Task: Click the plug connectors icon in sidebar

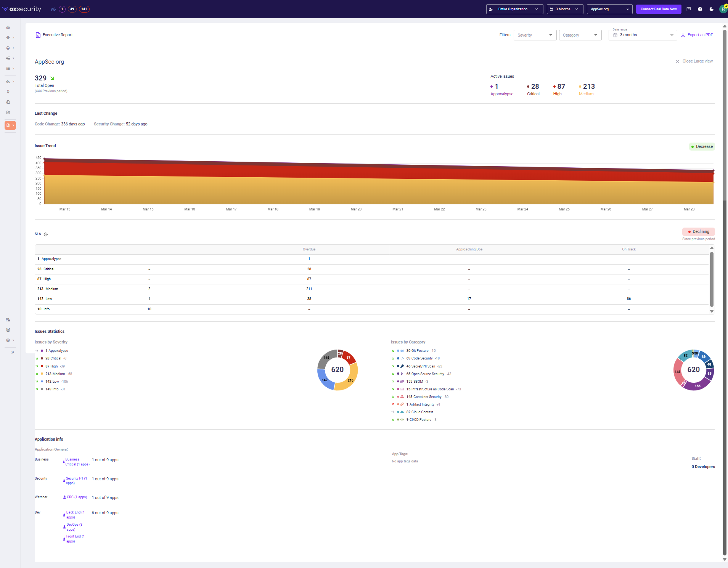Action: [8, 92]
